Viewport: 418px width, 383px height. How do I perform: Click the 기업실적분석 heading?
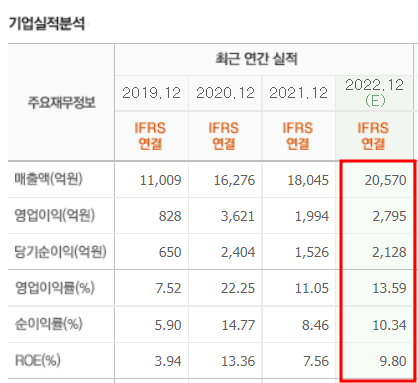point(47,24)
